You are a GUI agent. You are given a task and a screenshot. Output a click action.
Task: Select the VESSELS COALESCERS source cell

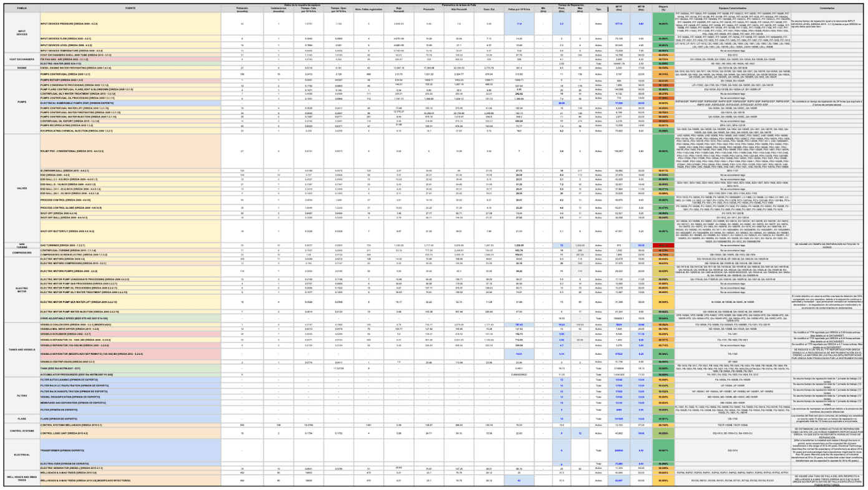click(130, 324)
